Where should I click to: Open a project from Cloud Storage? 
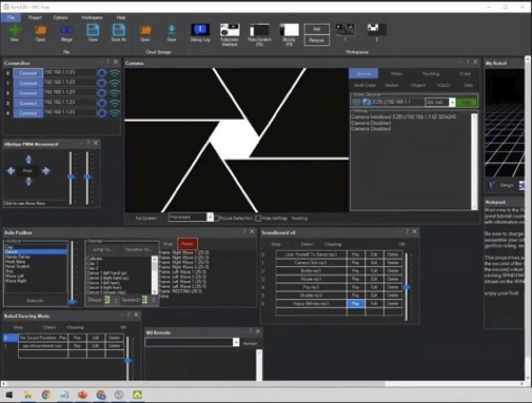145,30
